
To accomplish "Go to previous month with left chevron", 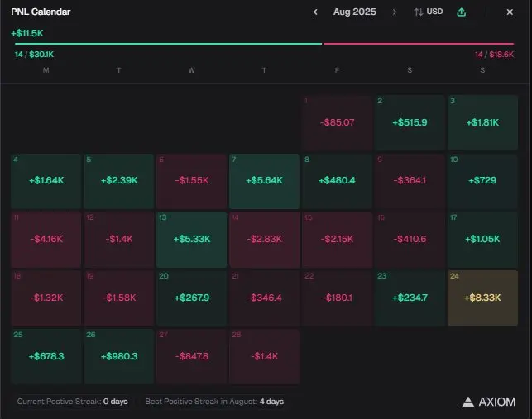I will click(315, 12).
